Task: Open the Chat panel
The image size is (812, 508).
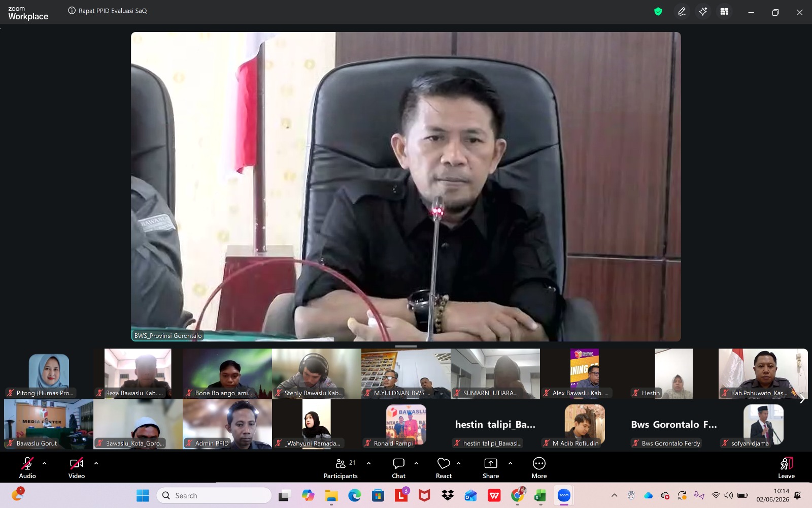Action: 399,467
